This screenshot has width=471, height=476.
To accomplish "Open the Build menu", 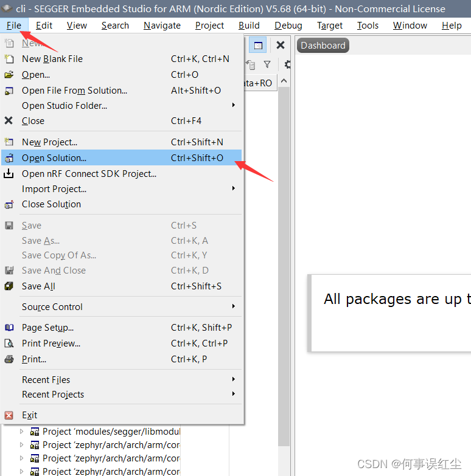I will [x=249, y=26].
